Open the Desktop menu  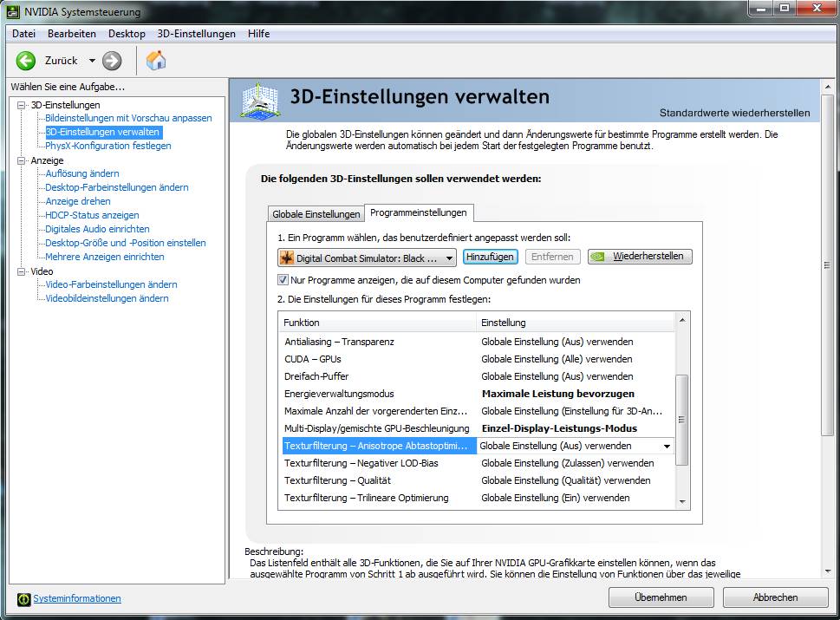point(127,34)
